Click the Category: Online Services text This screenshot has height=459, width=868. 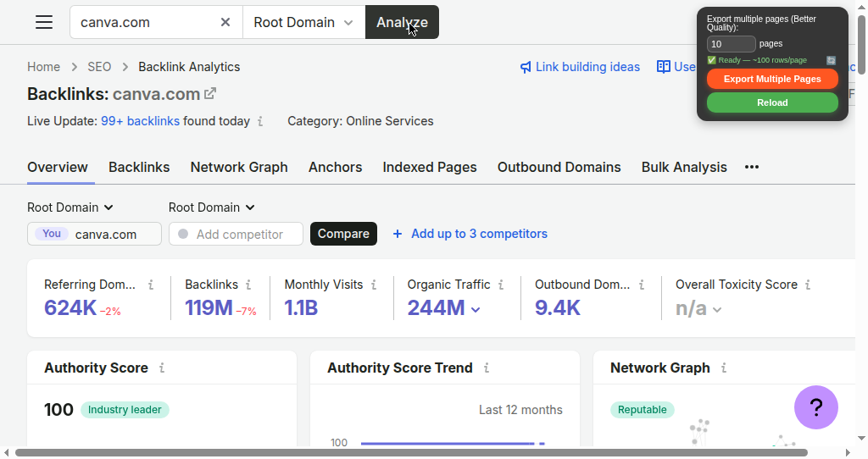pos(360,121)
